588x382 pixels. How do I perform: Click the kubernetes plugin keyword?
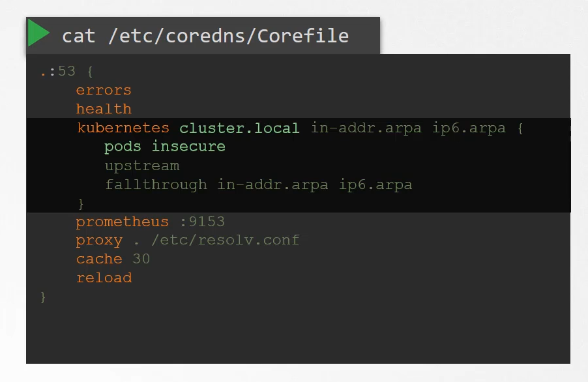pos(123,128)
